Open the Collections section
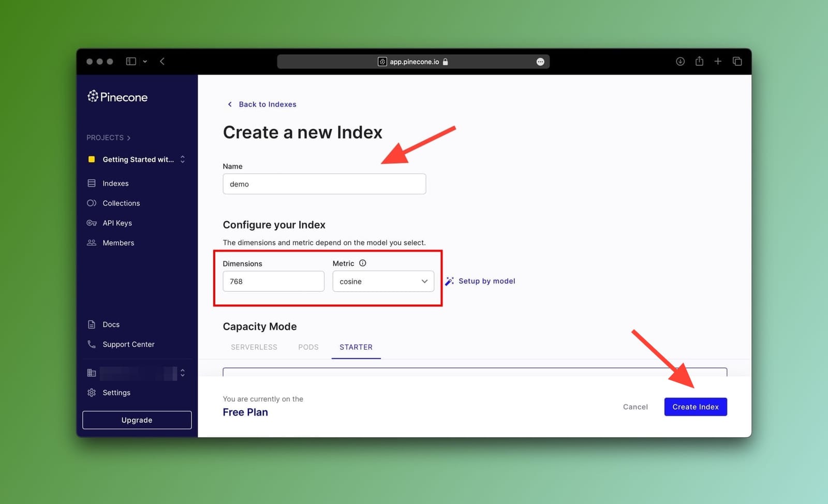The height and width of the screenshot is (504, 828). (121, 203)
